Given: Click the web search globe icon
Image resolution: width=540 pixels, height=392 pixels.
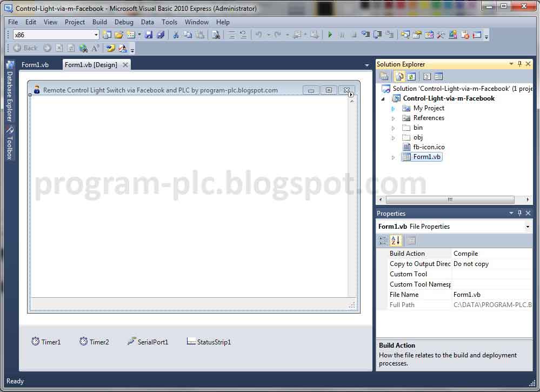Looking at the screenshot, I should pos(83,48).
